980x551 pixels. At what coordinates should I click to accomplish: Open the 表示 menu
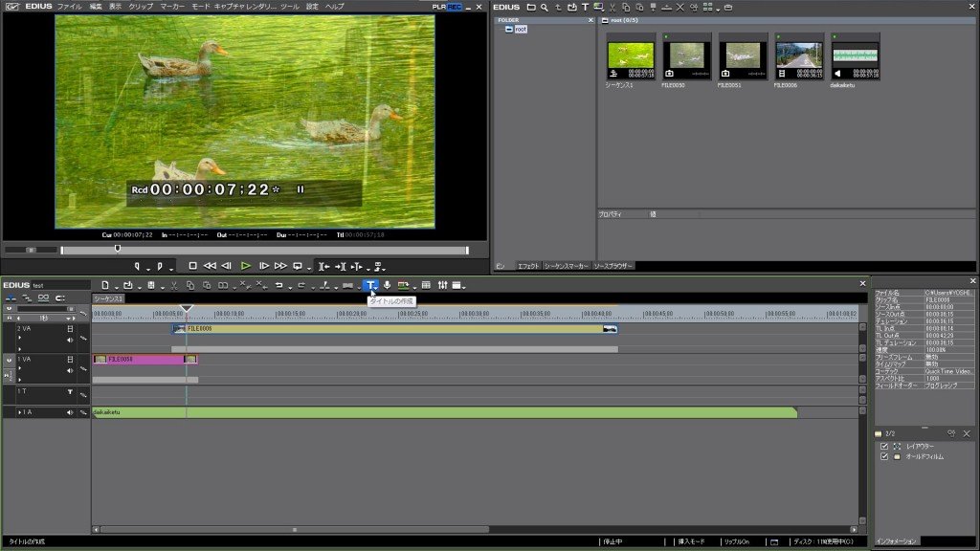pos(115,7)
